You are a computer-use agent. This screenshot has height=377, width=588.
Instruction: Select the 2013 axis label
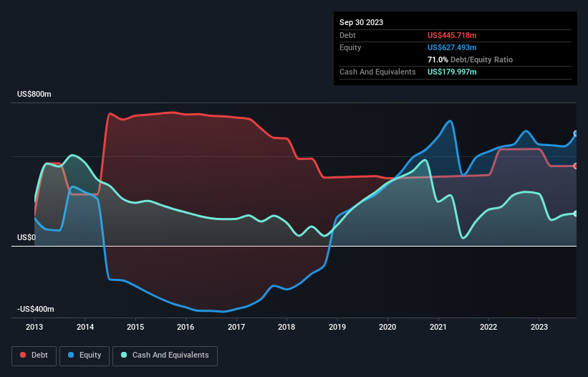tap(34, 327)
